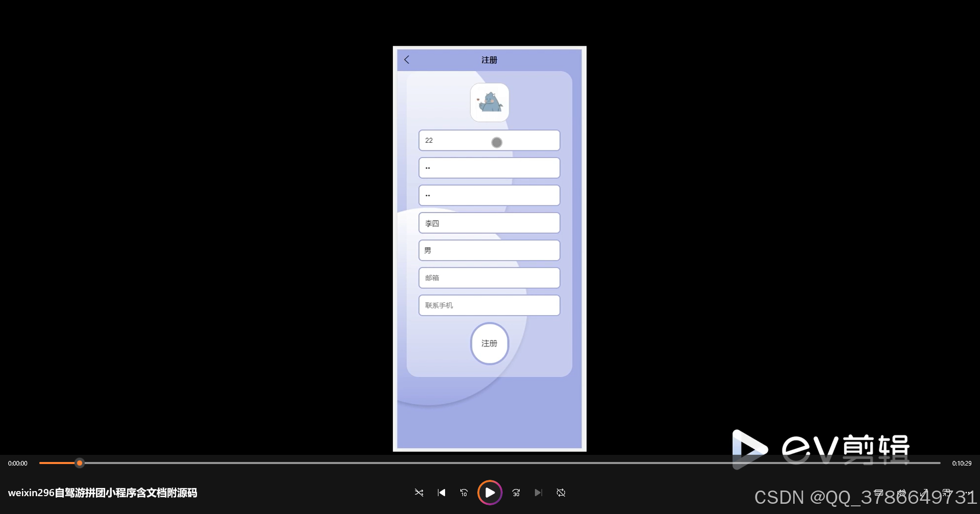Go to the next track
This screenshot has width=980, height=514.
(538, 493)
